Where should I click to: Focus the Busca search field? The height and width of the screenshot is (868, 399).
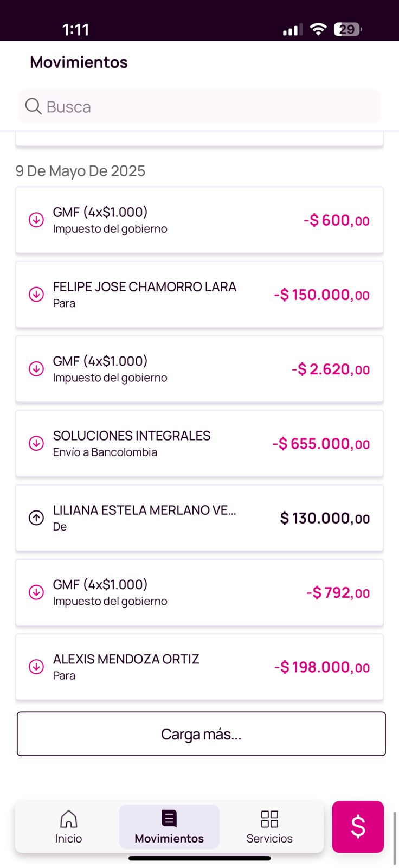211,107
